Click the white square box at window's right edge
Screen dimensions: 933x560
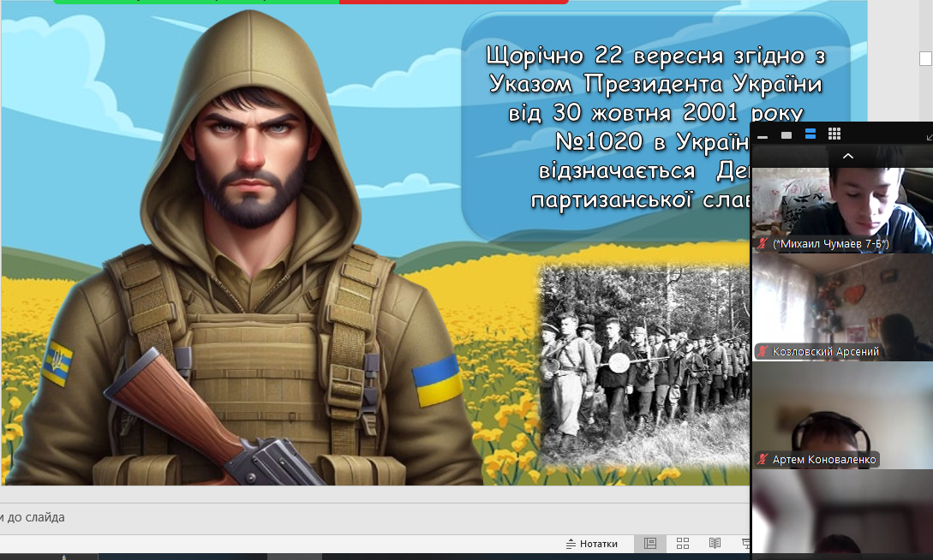(926, 58)
